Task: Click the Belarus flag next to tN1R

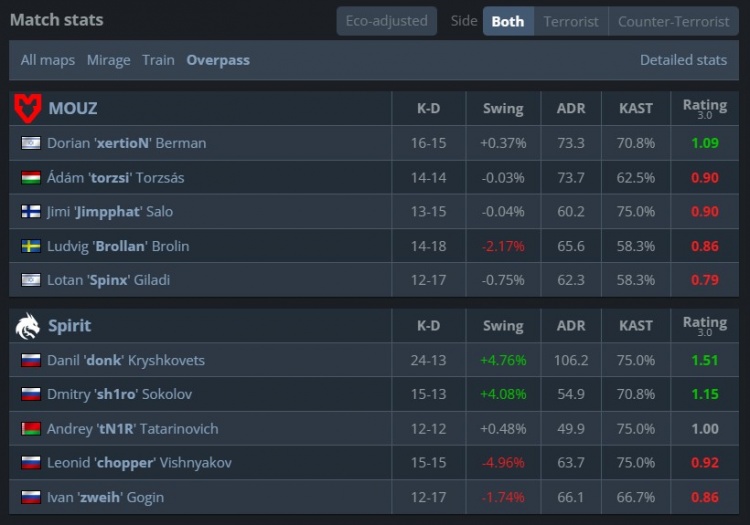Action: 30,429
